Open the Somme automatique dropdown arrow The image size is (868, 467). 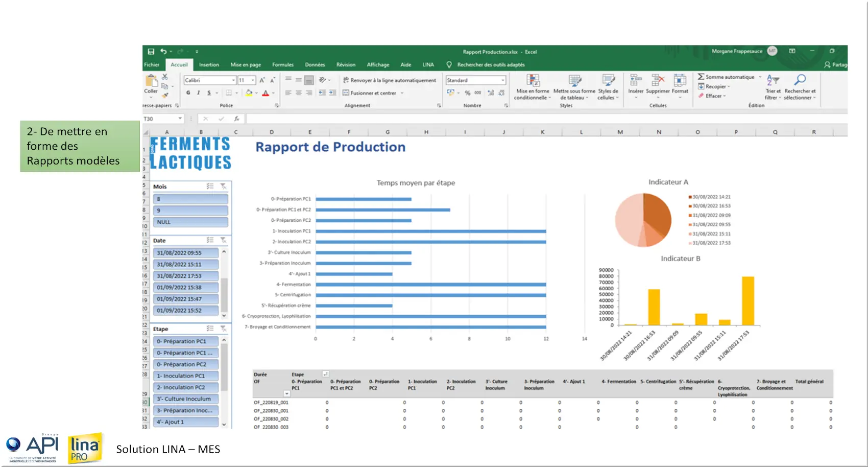point(760,77)
